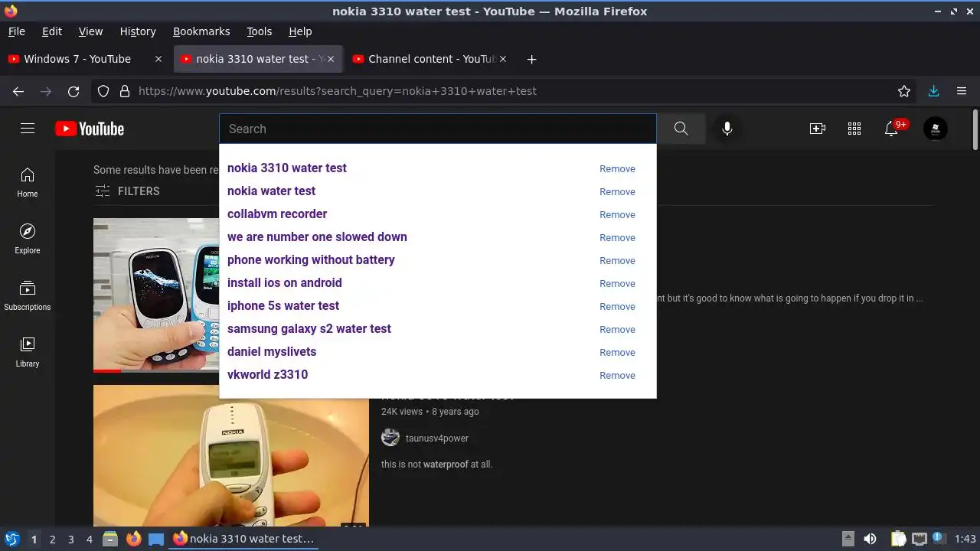980x551 pixels.
Task: Open the File menu
Action: coord(16,31)
